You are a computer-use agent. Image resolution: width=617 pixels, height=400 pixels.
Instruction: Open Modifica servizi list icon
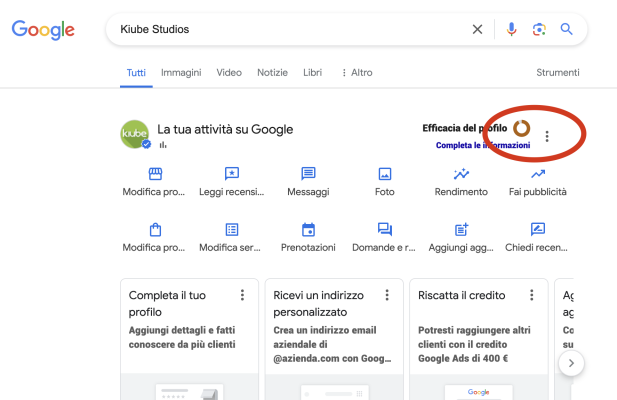[x=232, y=229]
